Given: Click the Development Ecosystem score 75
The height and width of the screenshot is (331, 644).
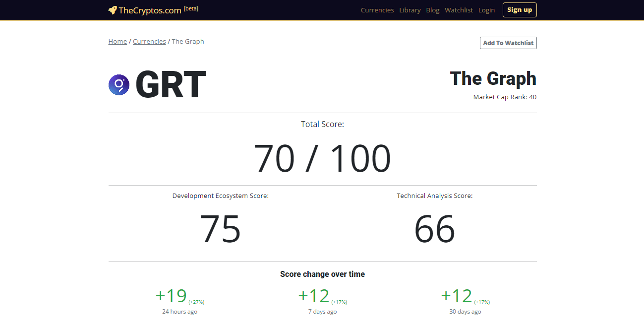Looking at the screenshot, I should point(220,229).
